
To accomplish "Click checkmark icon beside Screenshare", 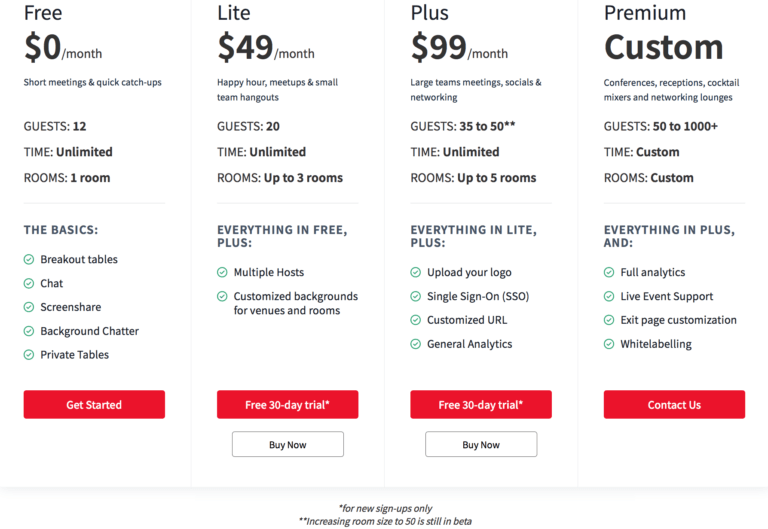I will tap(29, 307).
